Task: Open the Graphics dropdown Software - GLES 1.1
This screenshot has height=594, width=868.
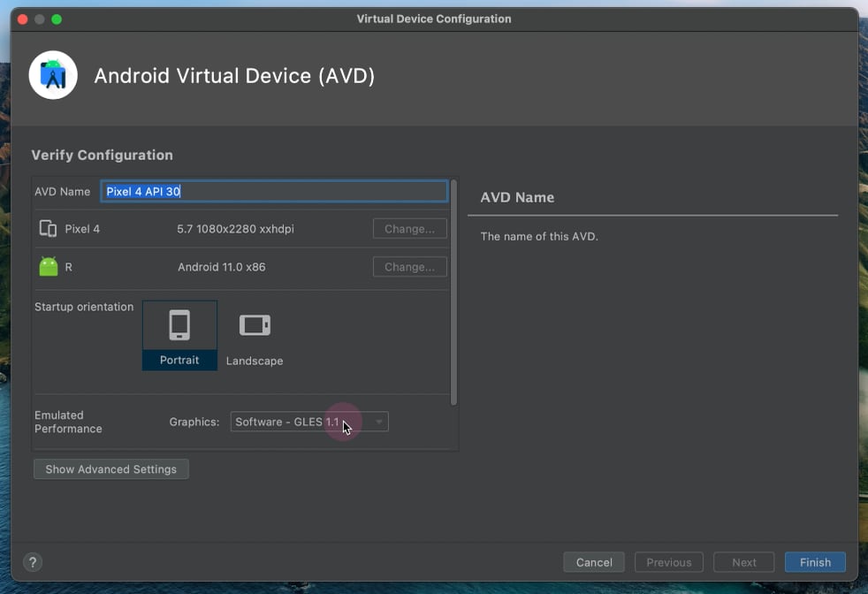Action: [x=309, y=422]
